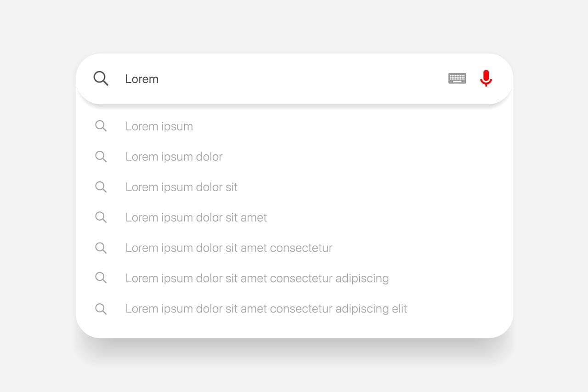The image size is (588, 392).
Task: Select the suggestion ending in "sit amet"
Action: click(x=196, y=217)
